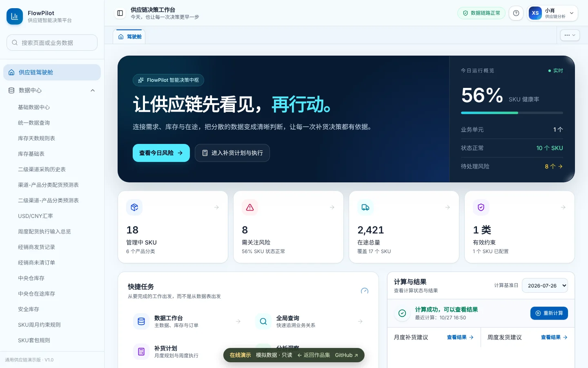This screenshot has height=368, width=588.
Task: Click the 重新计算 button
Action: pos(549,313)
